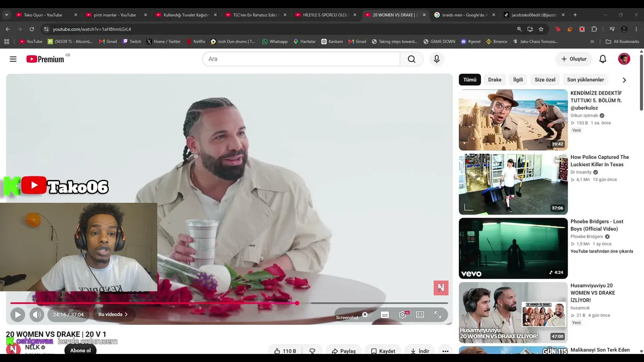Toggle subtitles on the video player
The image size is (644, 362).
[x=385, y=315]
